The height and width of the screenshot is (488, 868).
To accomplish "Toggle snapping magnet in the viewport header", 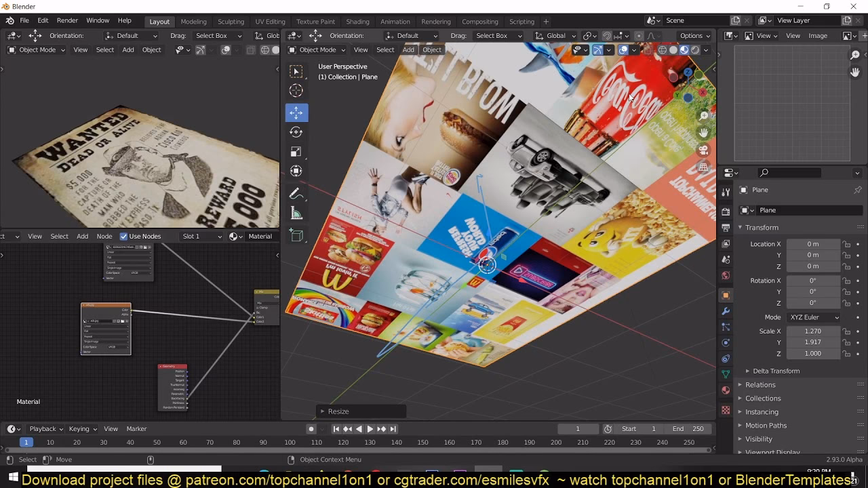I will [607, 36].
